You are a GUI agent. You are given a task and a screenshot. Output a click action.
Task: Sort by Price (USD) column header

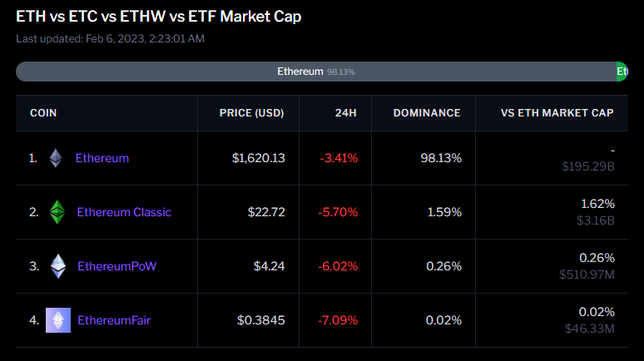point(251,113)
